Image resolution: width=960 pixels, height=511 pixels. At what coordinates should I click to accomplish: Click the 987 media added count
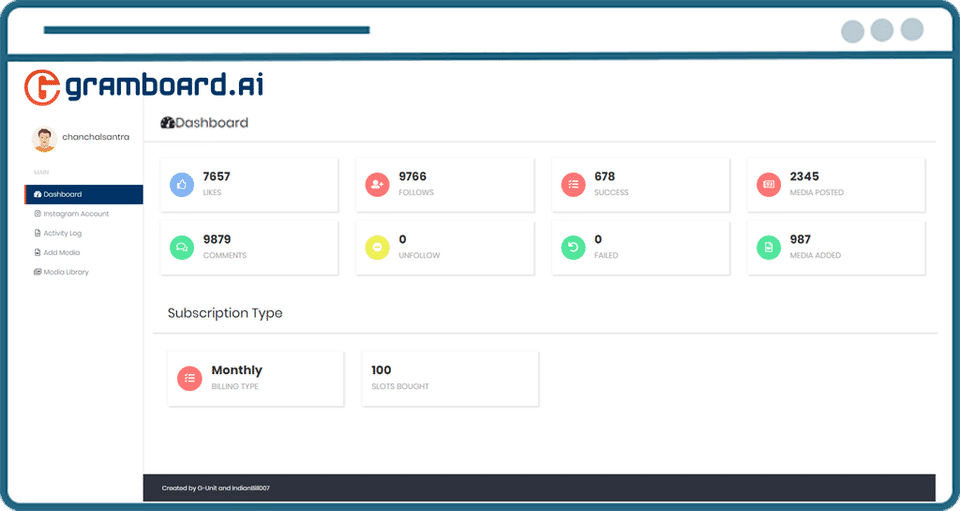(800, 239)
